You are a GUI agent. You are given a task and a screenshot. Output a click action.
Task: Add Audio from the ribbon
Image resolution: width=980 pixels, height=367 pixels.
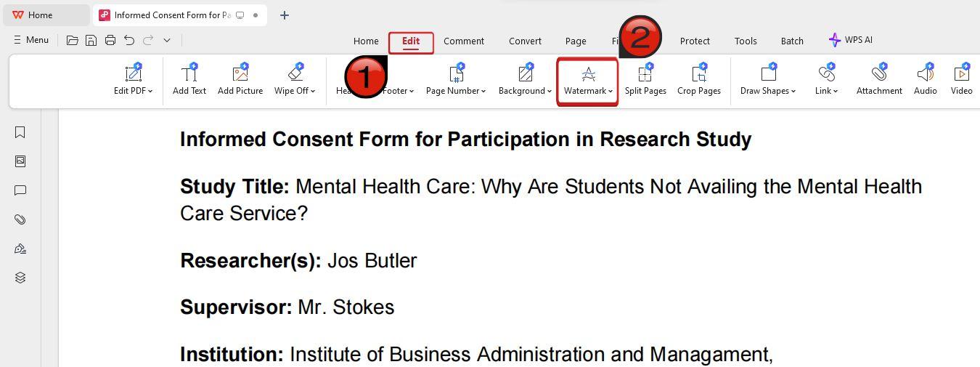[925, 80]
